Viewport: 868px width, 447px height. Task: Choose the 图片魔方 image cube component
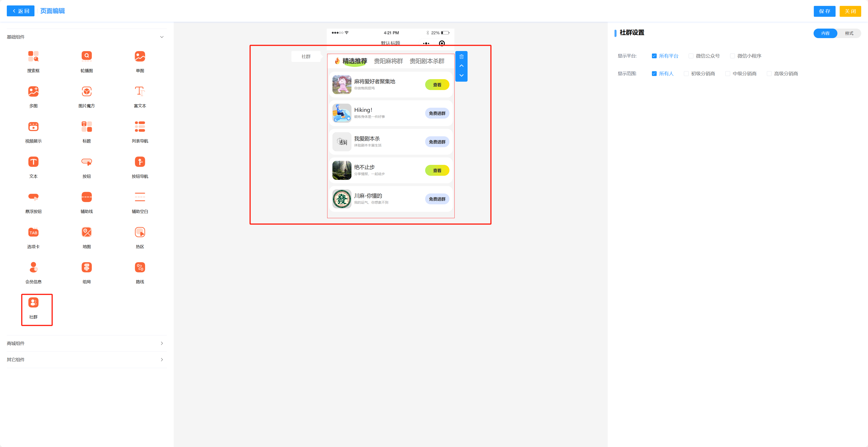pos(87,91)
